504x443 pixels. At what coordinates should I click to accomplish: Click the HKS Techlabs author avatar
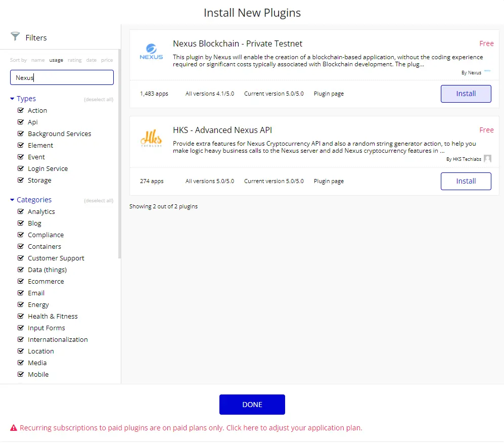click(x=487, y=158)
